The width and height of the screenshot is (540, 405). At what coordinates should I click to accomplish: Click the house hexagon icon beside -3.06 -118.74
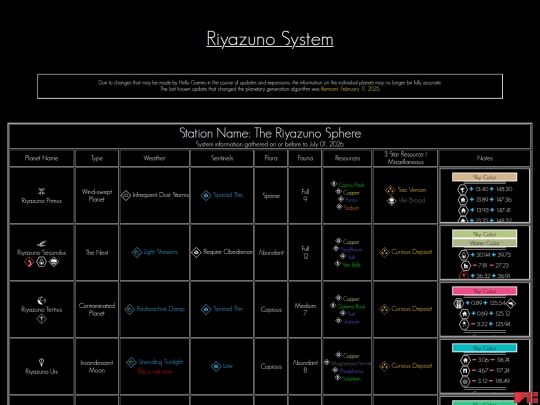click(465, 360)
